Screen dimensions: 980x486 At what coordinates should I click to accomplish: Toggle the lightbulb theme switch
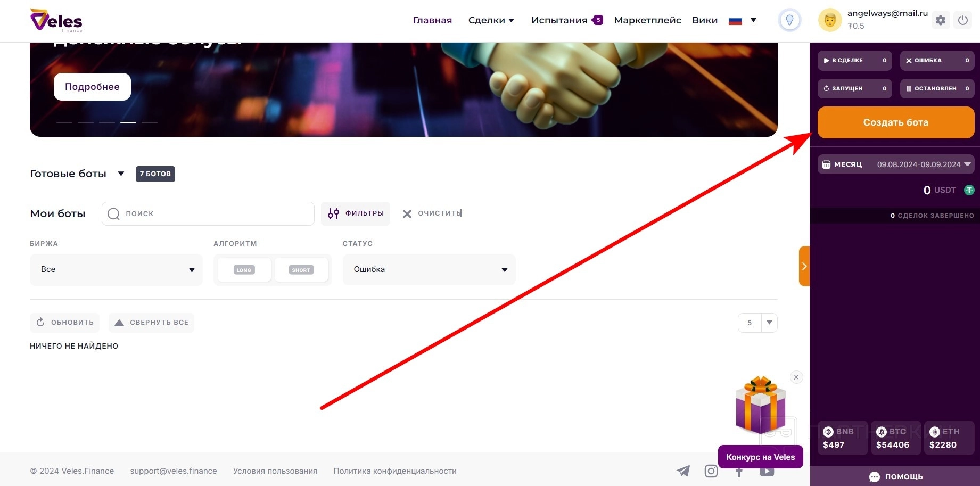point(789,20)
